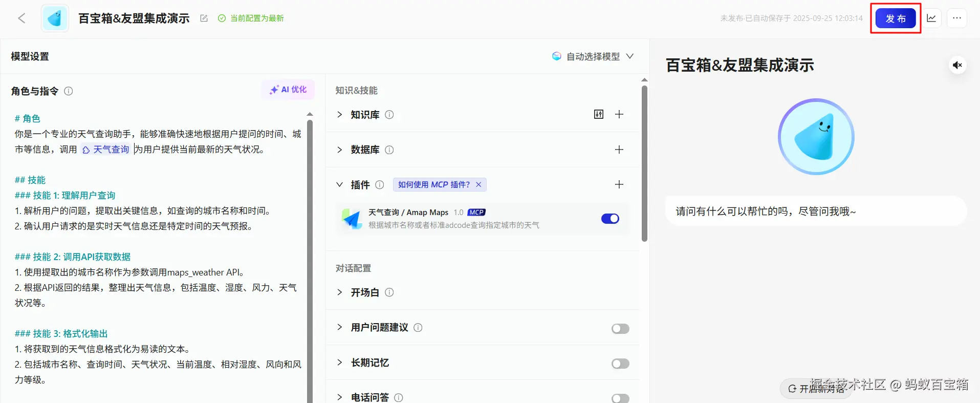Click the config panel scroll-up arrow
The image size is (980, 403).
click(x=644, y=80)
